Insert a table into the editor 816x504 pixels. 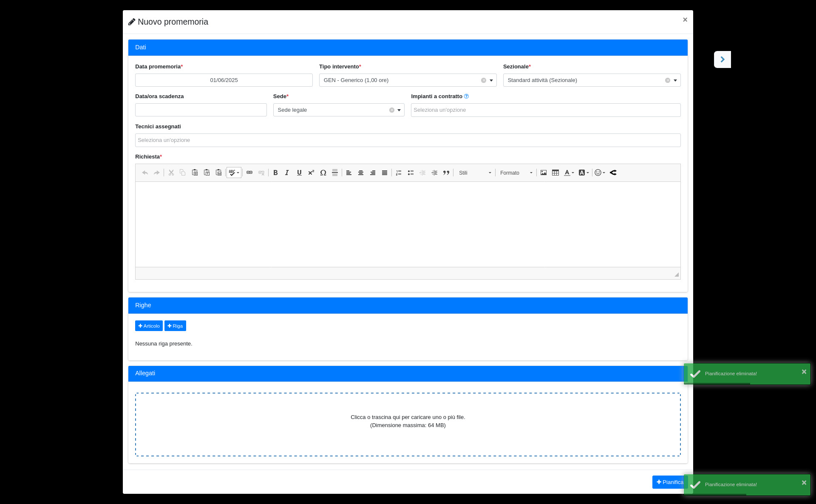(x=555, y=173)
